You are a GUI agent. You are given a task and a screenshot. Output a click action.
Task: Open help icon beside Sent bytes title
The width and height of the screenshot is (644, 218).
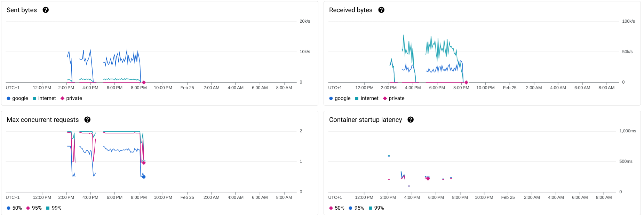coord(46,10)
